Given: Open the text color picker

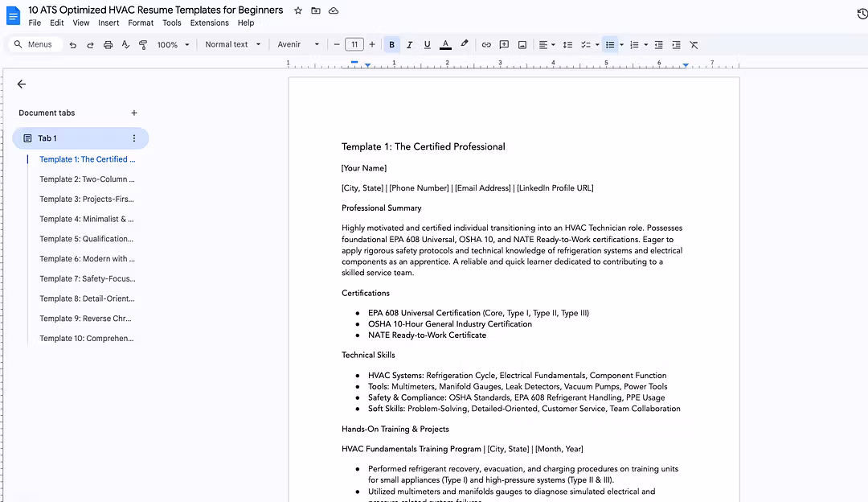Looking at the screenshot, I should tap(445, 45).
